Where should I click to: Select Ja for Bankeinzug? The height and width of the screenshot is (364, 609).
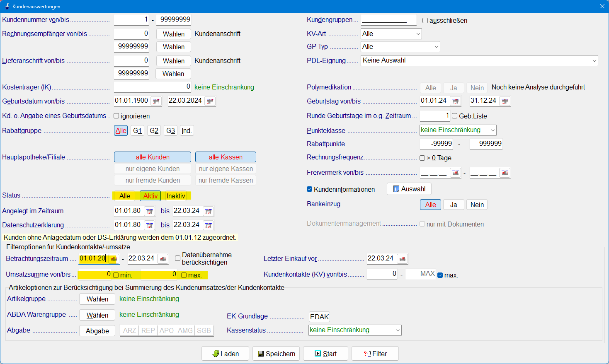454,205
